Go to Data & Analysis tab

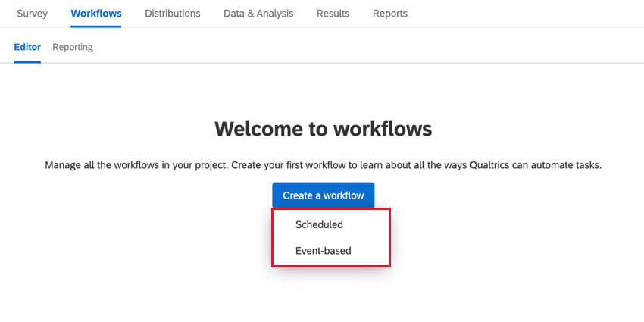258,14
